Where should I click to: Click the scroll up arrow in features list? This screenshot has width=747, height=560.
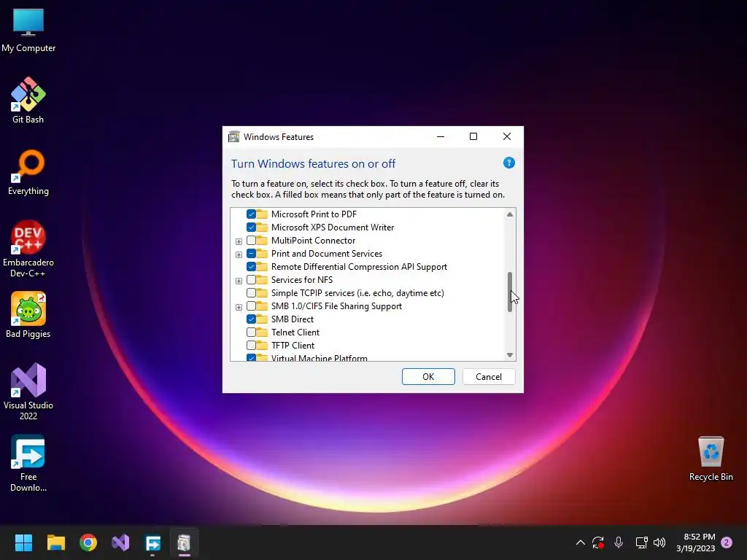point(510,214)
